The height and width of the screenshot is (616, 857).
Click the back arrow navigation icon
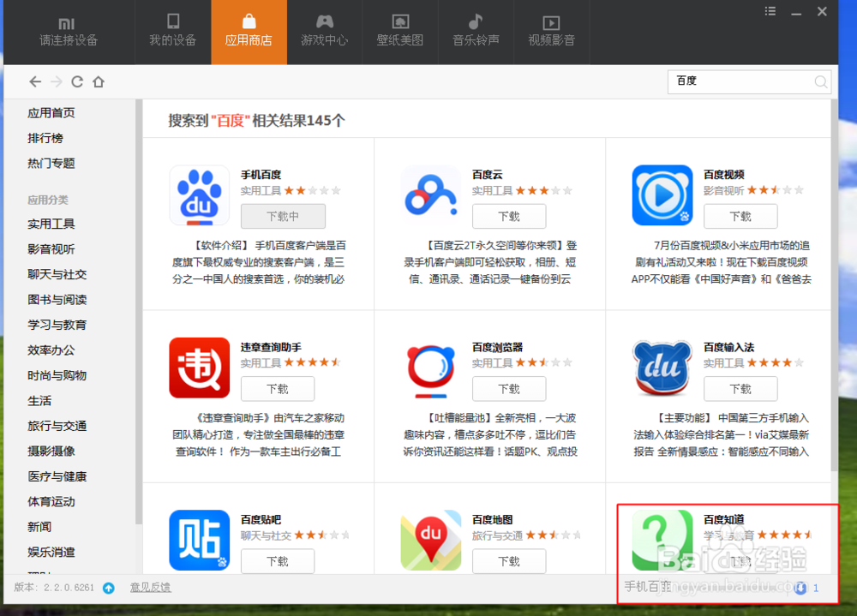coord(35,82)
